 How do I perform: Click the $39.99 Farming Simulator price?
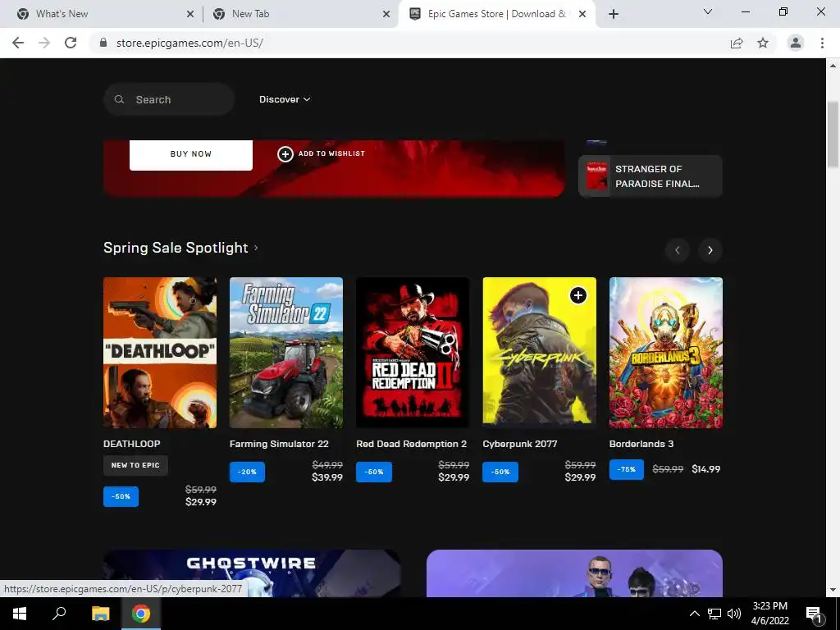click(x=326, y=477)
